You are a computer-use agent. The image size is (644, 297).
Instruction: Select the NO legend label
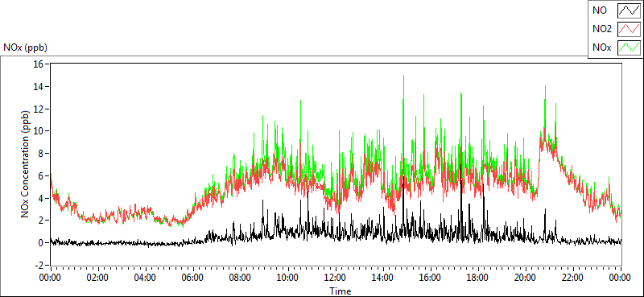[600, 11]
